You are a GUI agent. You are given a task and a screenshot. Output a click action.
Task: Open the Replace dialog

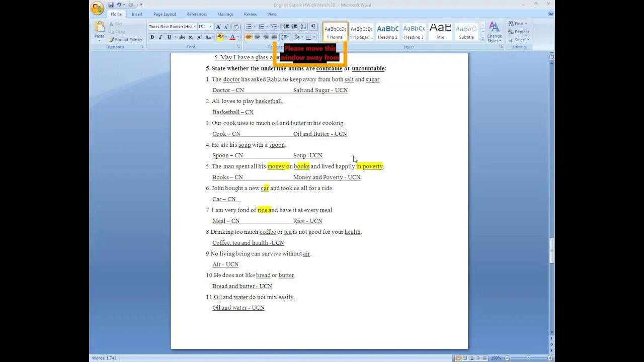518,32
